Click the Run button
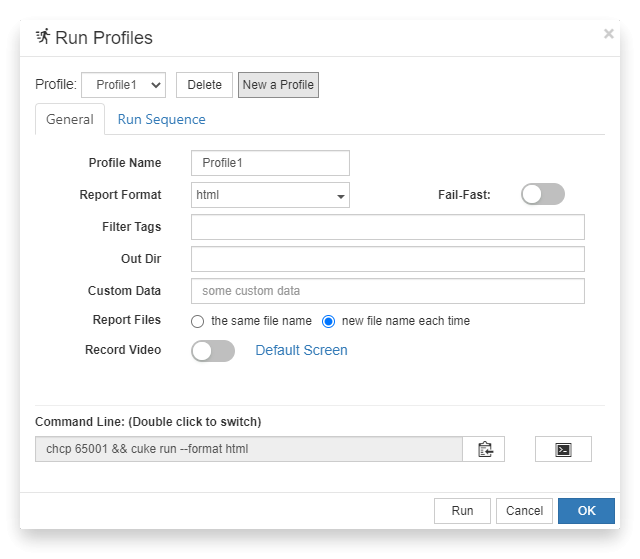640x559 pixels. [462, 511]
